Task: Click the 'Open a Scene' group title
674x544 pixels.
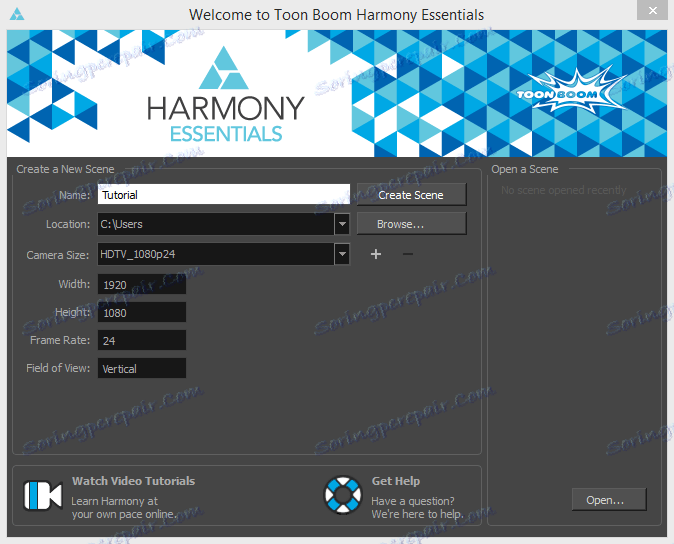Action: pyautogui.click(x=524, y=169)
